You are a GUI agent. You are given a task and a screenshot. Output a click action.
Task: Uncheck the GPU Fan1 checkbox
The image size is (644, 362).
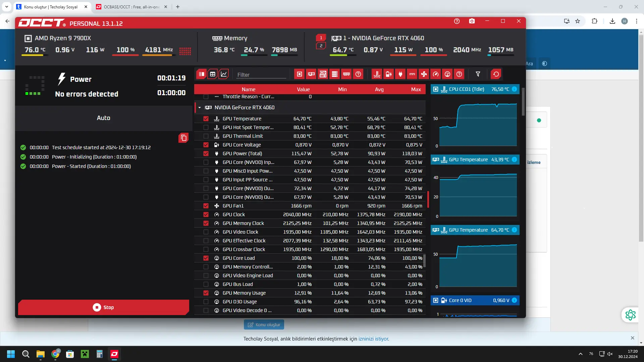coord(206,206)
